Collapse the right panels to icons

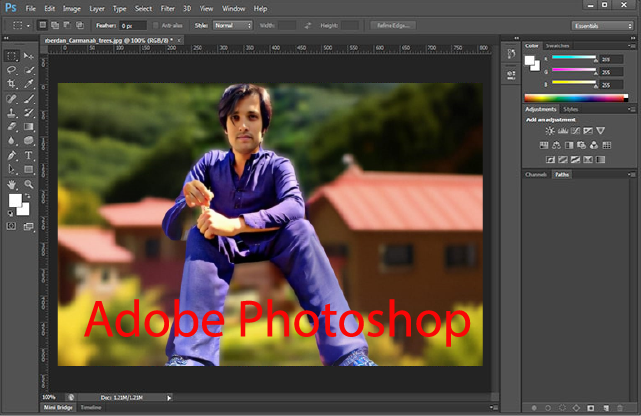[x=631, y=38]
